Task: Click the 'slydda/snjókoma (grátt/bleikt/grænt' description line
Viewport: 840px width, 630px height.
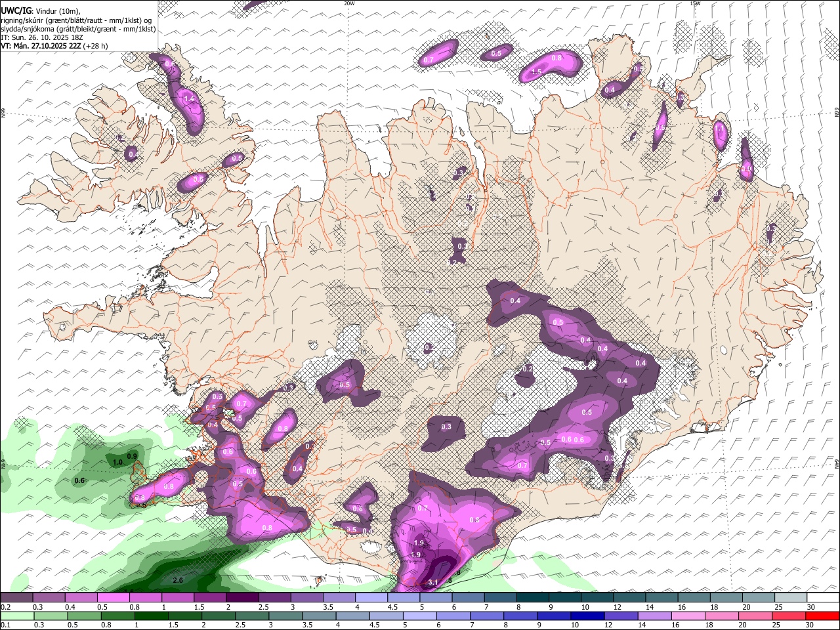Action: click(78, 29)
